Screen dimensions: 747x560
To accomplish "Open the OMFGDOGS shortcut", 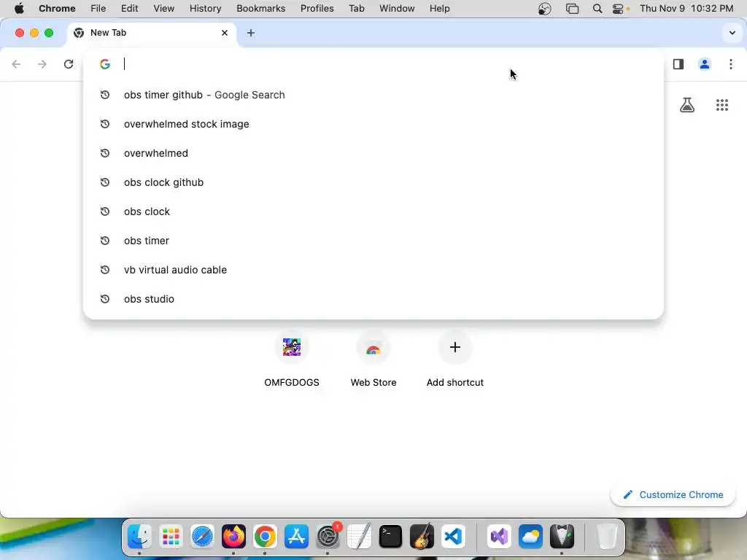I will coord(292,359).
